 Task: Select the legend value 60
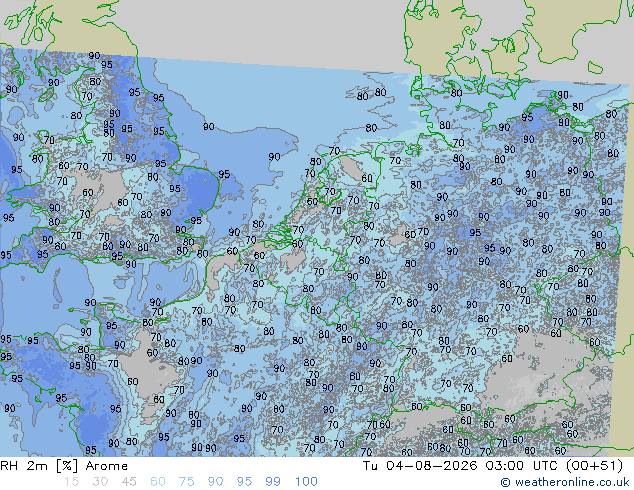click(x=158, y=482)
